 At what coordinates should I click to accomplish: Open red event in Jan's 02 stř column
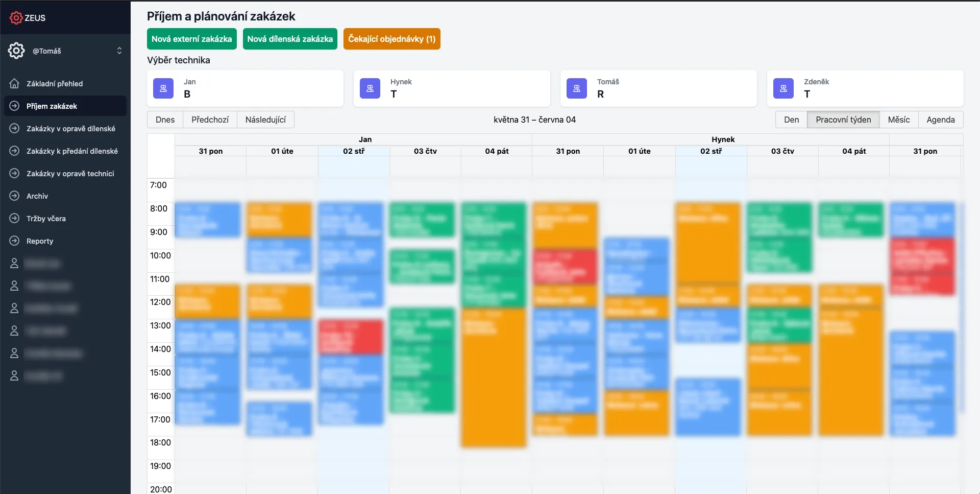click(x=351, y=337)
